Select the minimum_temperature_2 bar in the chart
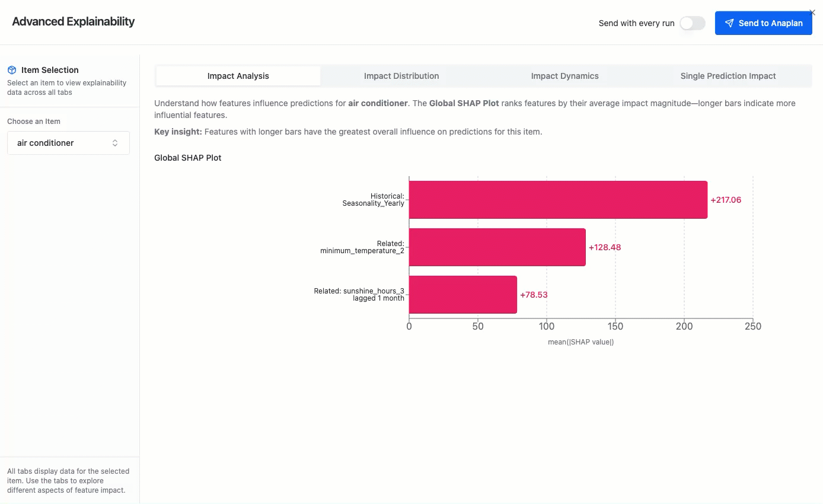The image size is (823, 504). [497, 247]
